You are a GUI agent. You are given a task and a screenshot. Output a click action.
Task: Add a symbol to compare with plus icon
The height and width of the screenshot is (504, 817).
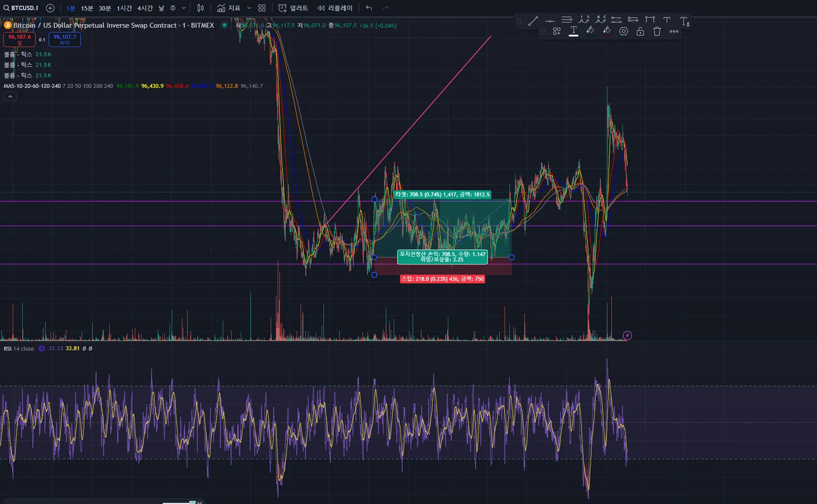(50, 8)
